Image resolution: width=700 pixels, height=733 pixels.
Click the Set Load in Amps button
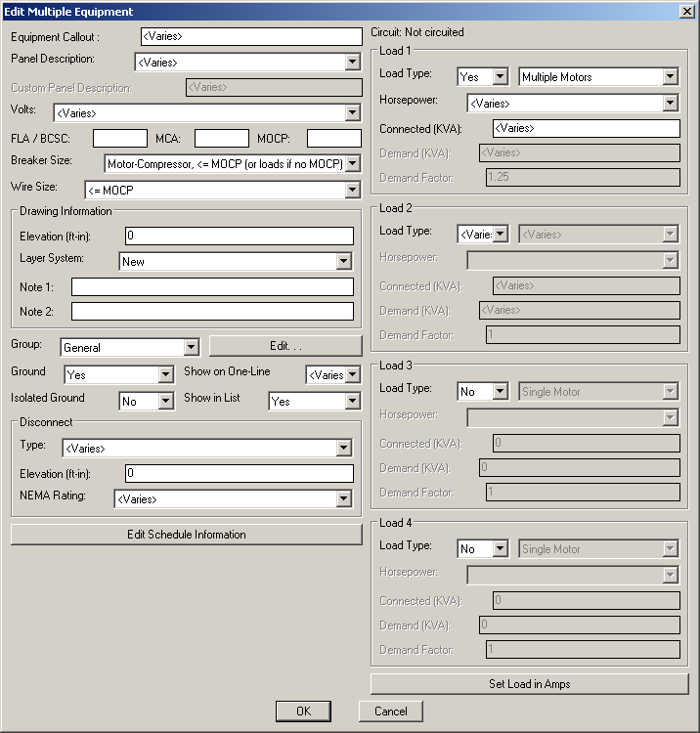tap(530, 684)
